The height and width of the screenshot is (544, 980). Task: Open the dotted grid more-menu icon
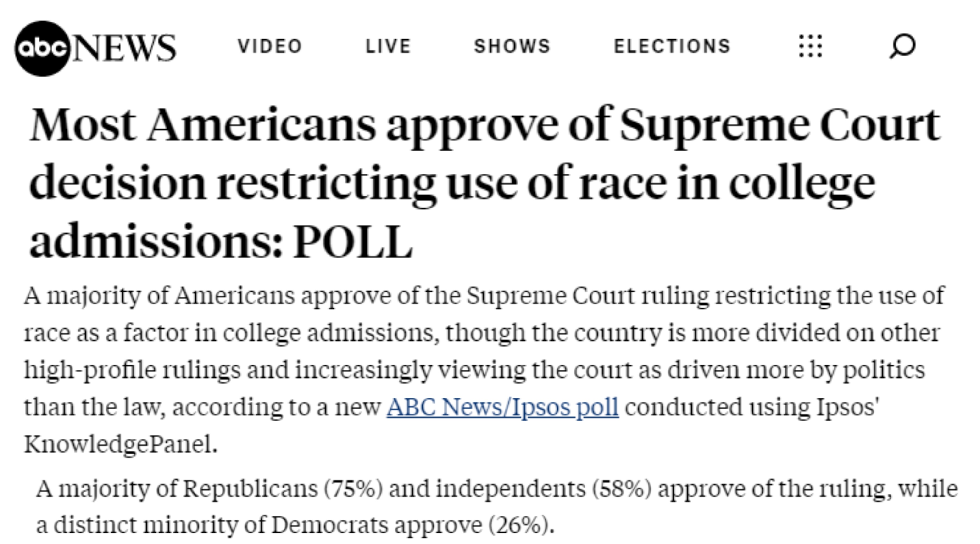point(810,46)
